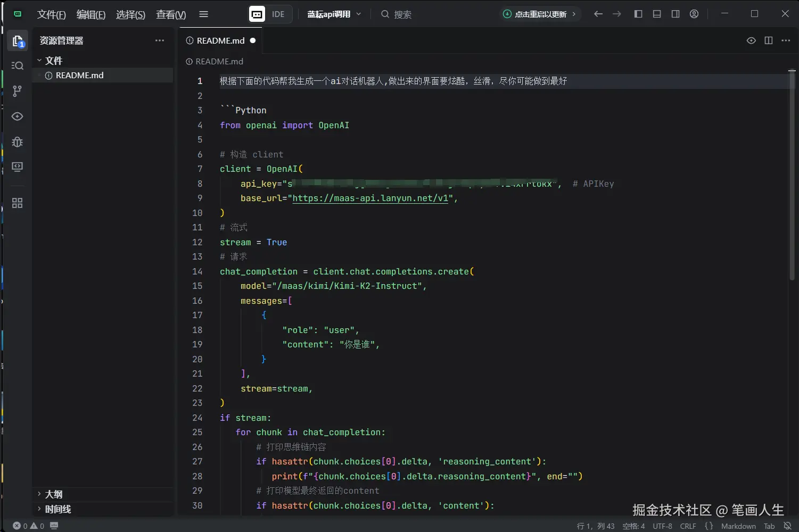Toggle the bottom panel layout
This screenshot has height=532, width=799.
[657, 14]
